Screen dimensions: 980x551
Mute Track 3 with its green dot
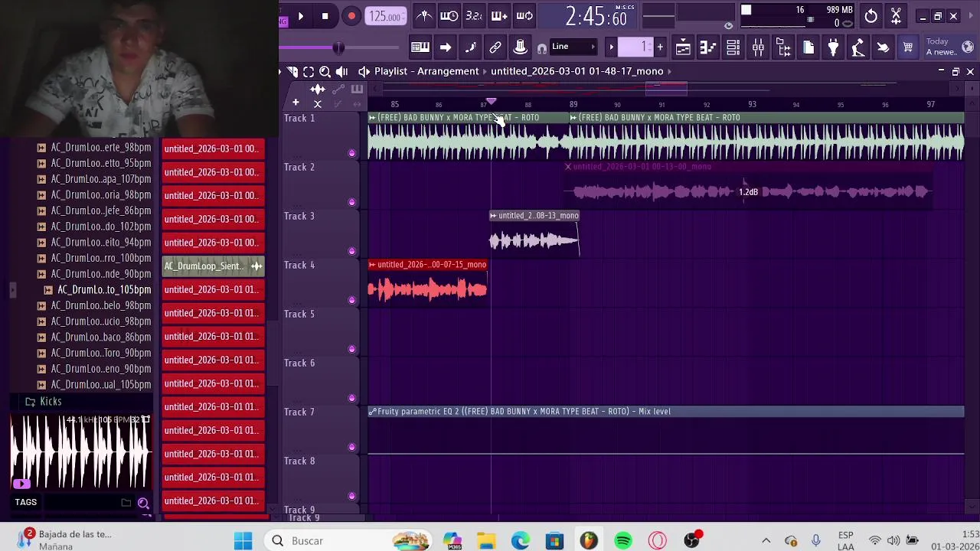coord(351,251)
